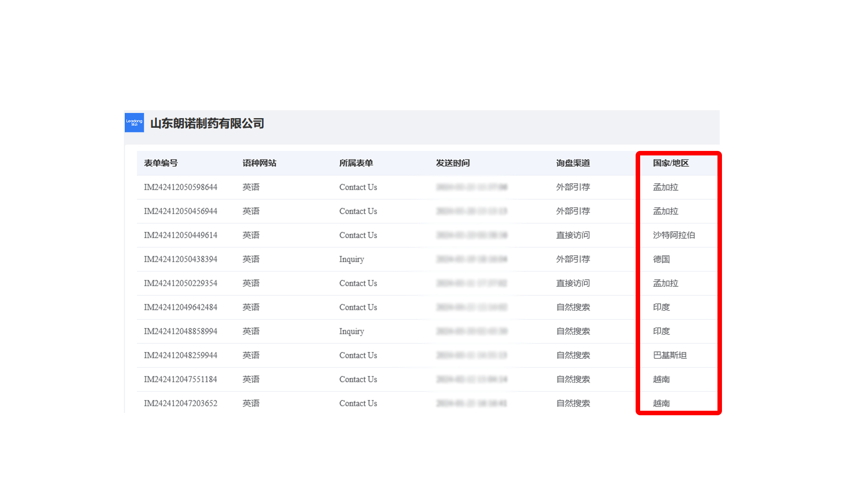Viewport: 868px width, 488px height.
Task: Select the 沙特阿拉伯 country entry
Action: (x=673, y=235)
